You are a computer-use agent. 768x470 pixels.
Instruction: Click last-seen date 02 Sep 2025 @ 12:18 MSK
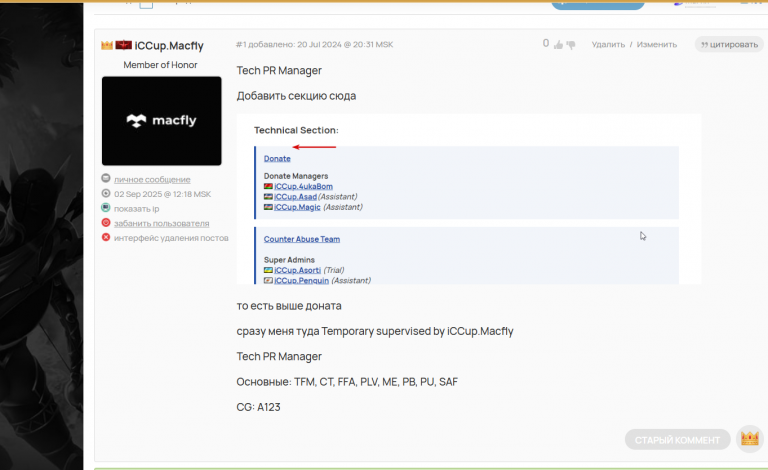click(163, 194)
